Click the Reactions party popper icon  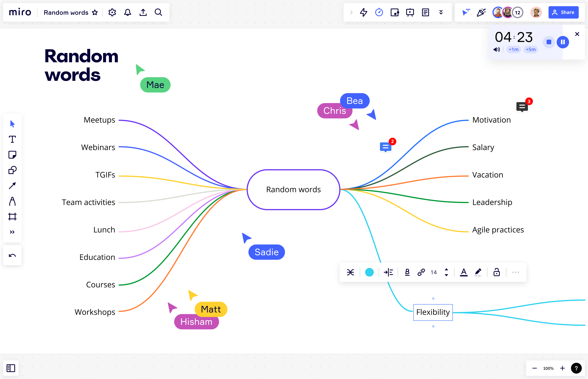pos(481,12)
